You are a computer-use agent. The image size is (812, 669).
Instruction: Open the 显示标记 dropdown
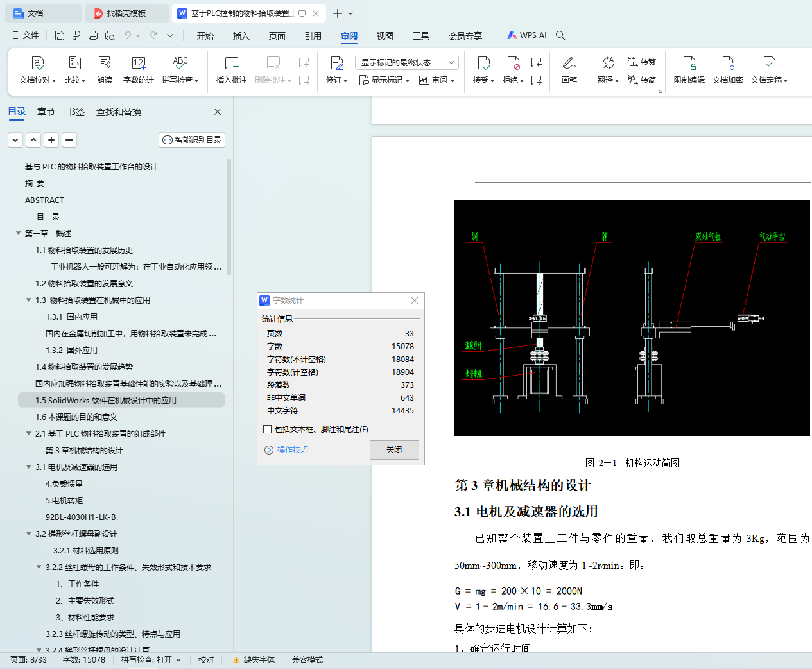click(384, 80)
